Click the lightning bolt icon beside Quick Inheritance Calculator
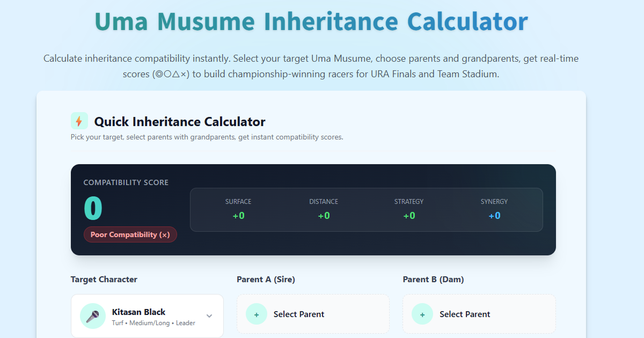Viewport: 644px width, 338px height. [x=79, y=121]
